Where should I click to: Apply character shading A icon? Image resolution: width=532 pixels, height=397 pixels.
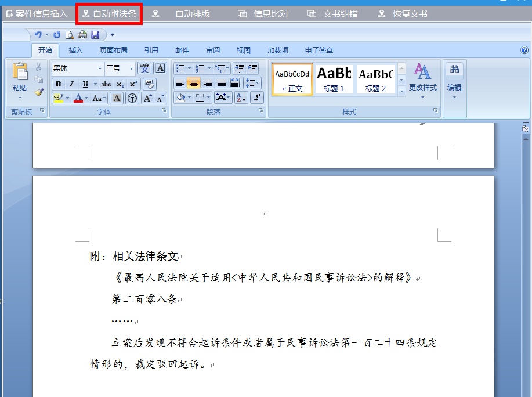(117, 98)
